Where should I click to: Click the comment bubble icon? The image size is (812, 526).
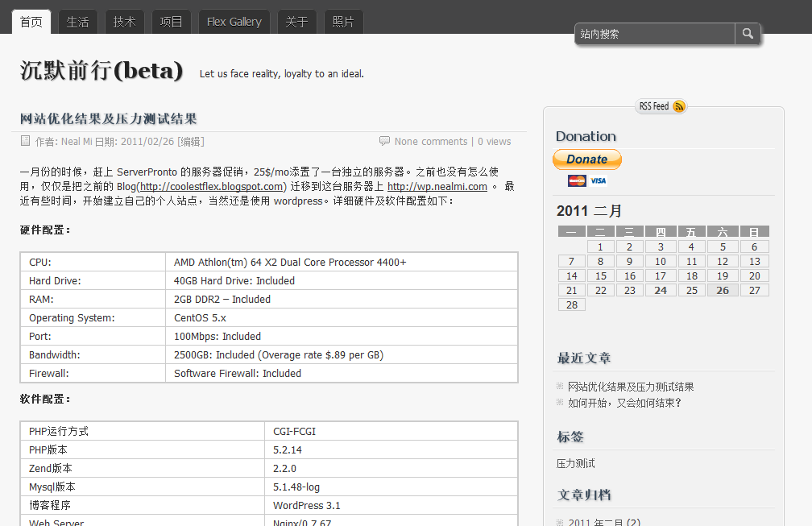click(384, 141)
